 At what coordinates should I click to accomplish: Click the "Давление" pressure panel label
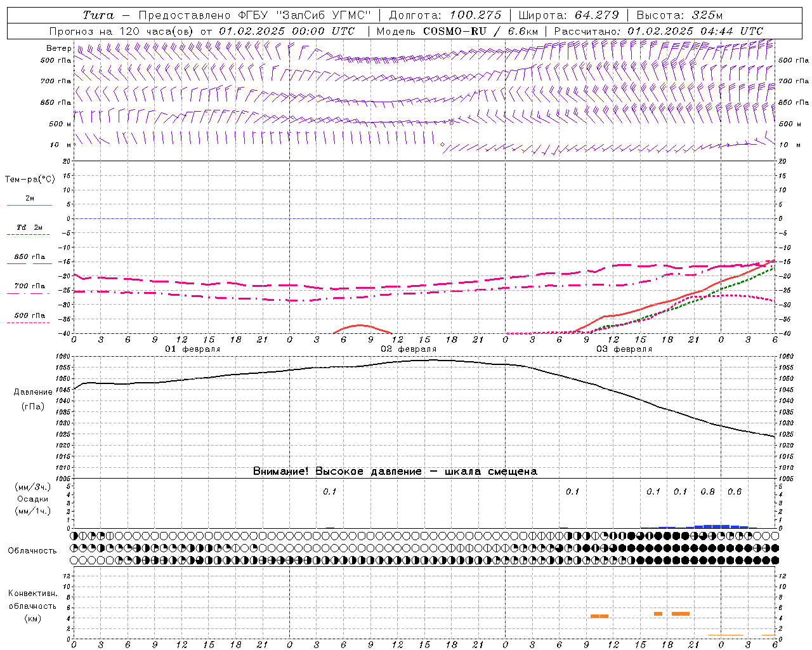pyautogui.click(x=33, y=392)
